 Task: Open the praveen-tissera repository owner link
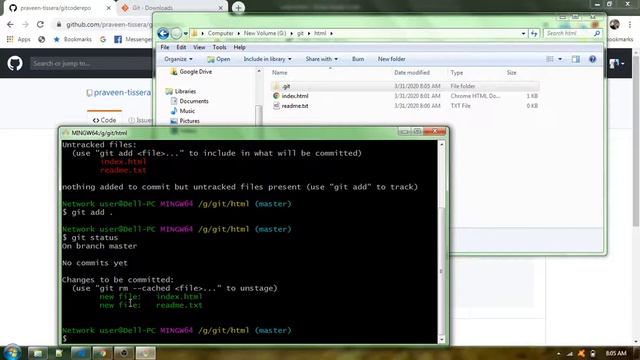[x=122, y=93]
